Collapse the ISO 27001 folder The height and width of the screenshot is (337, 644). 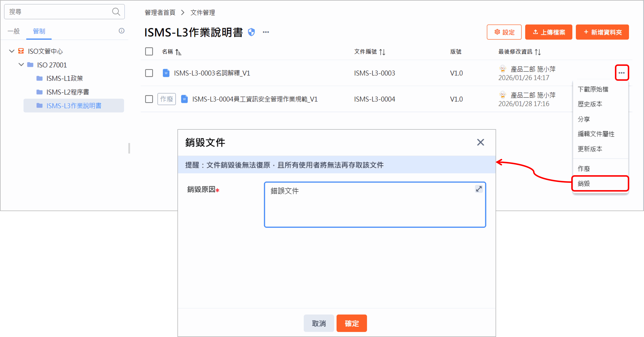(21, 65)
